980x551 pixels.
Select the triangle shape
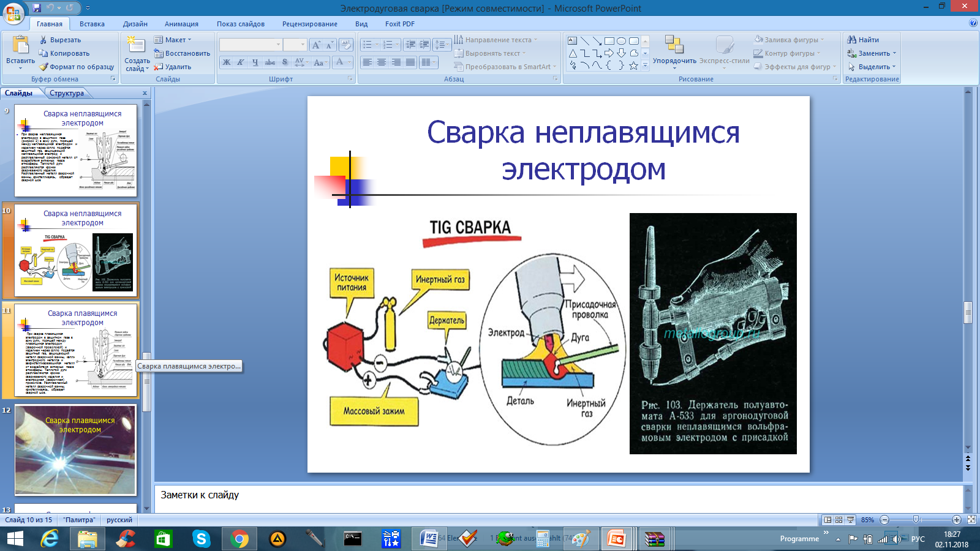(x=573, y=53)
